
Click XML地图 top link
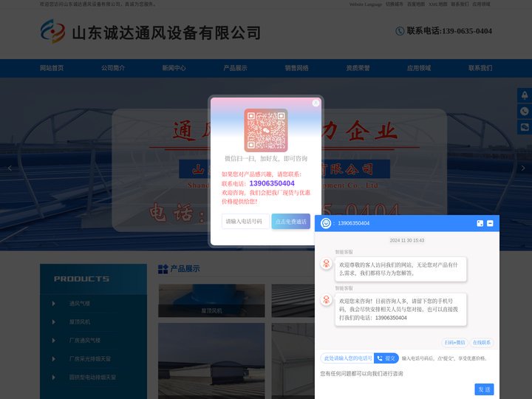pyautogui.click(x=437, y=4)
